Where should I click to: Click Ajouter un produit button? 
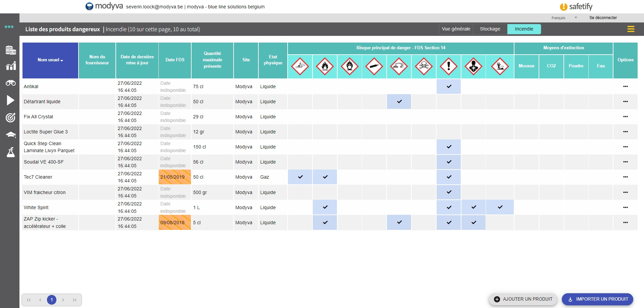coord(523,299)
